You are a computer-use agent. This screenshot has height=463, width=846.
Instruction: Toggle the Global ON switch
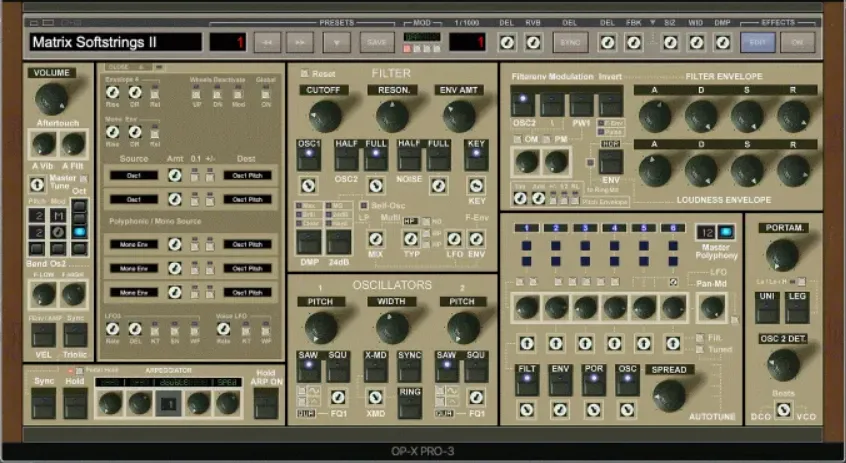click(x=265, y=94)
